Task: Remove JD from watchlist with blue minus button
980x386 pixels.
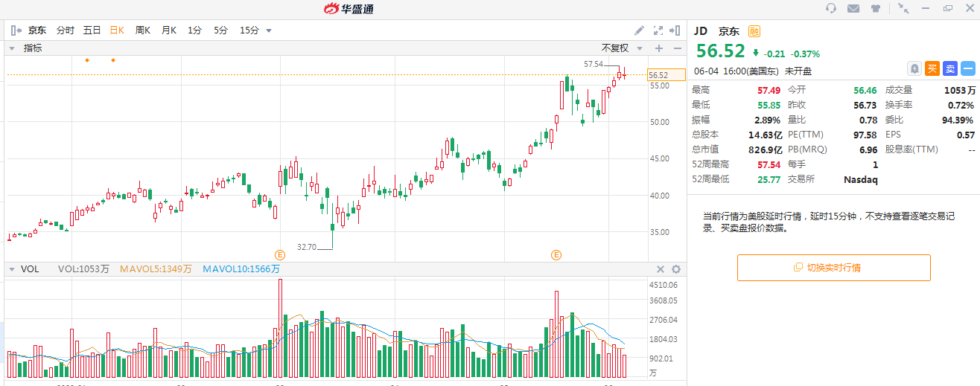Action: point(968,68)
